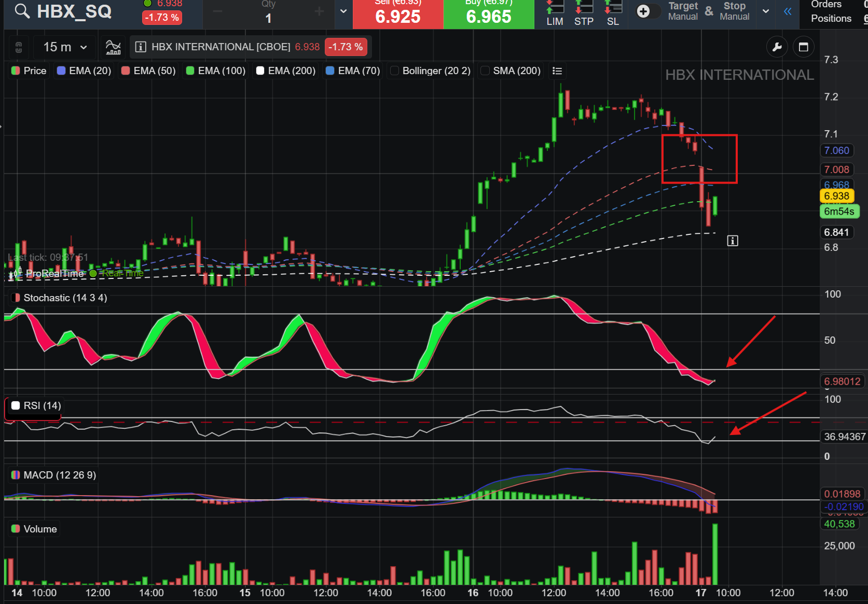
Task: Toggle the EMA (200) indicator
Action: (x=286, y=71)
